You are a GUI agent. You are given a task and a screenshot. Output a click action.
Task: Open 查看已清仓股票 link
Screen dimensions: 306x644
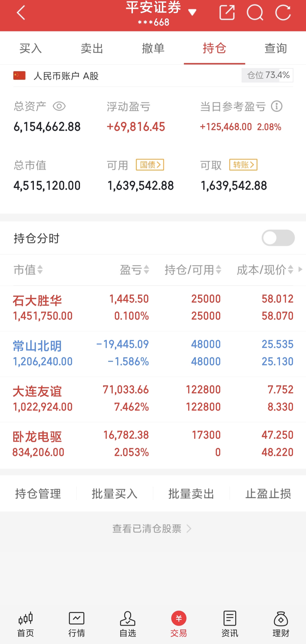(x=152, y=528)
